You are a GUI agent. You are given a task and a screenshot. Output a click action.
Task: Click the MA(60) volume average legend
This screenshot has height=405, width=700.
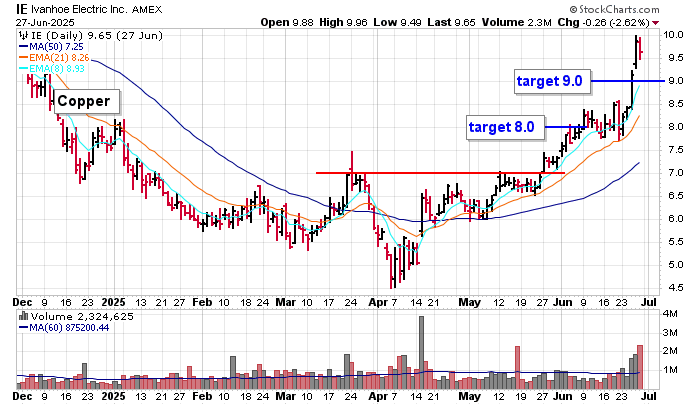(x=68, y=328)
